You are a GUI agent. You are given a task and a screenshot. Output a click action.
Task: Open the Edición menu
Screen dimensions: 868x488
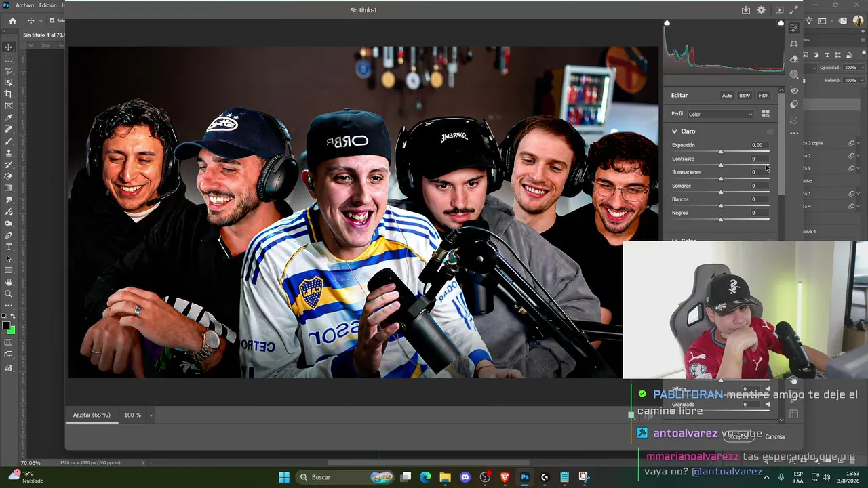pyautogui.click(x=47, y=5)
